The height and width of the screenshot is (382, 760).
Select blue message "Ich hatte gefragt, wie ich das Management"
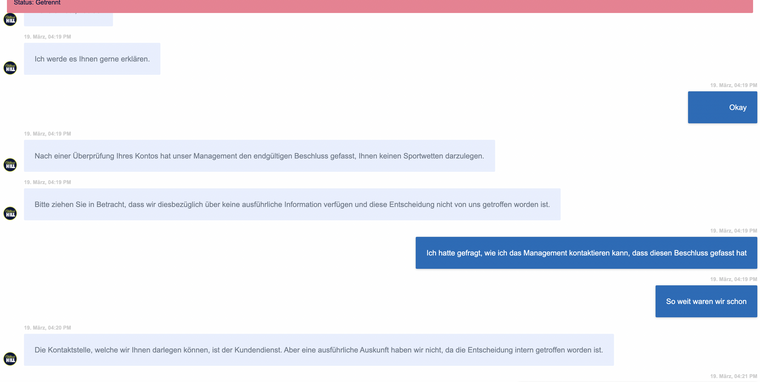click(x=586, y=253)
